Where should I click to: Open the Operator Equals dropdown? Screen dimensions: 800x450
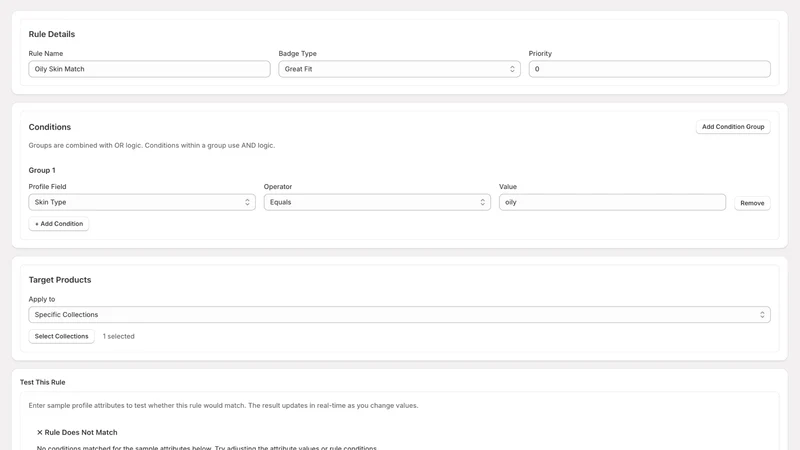tap(377, 202)
